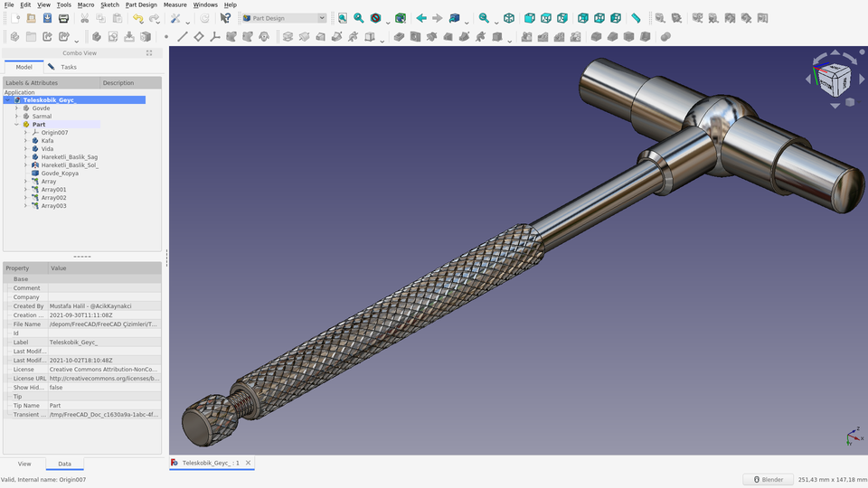
Task: Click the Cut scissors icon
Action: (85, 18)
